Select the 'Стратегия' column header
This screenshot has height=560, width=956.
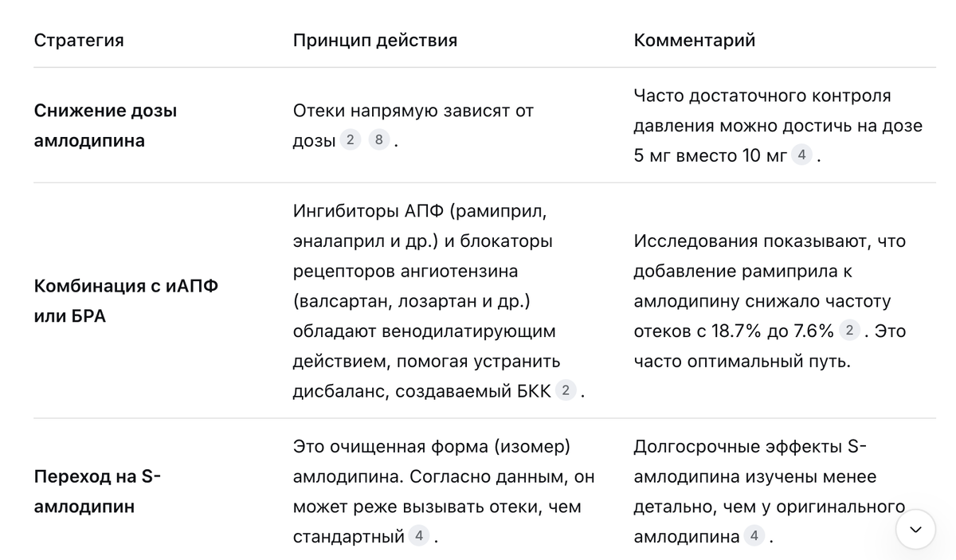[79, 40]
